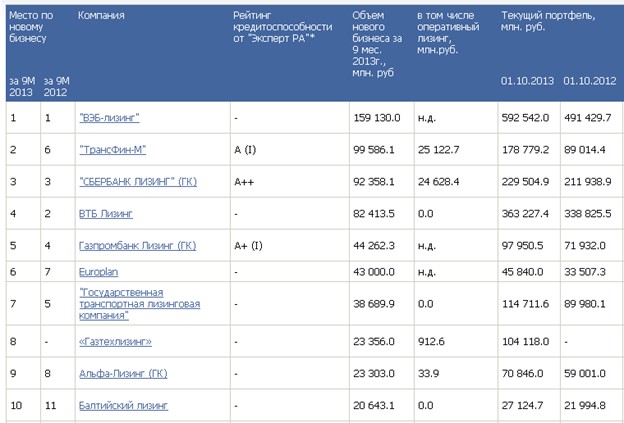The image size is (624, 423).
Task: Click the Объем нового бизнеса column header
Action: 377,44
